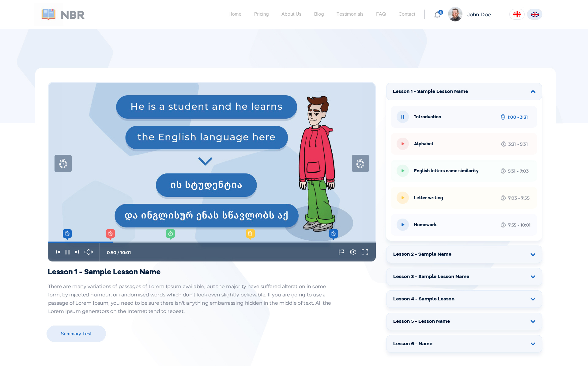Click the pause button to stop playback

tap(67, 252)
